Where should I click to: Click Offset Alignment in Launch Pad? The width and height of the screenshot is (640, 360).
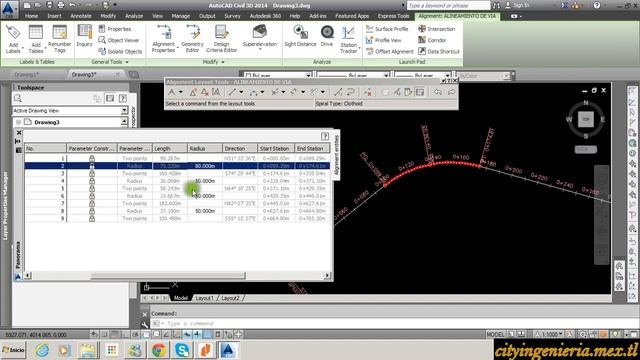pos(390,51)
